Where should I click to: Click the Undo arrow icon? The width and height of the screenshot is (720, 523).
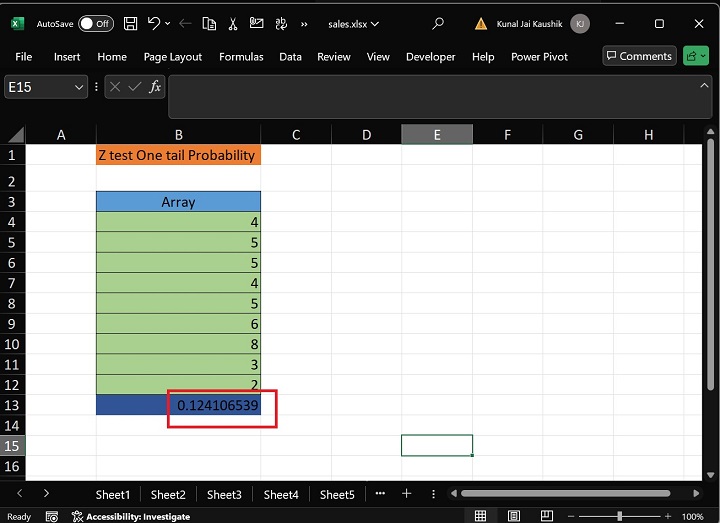(x=153, y=23)
